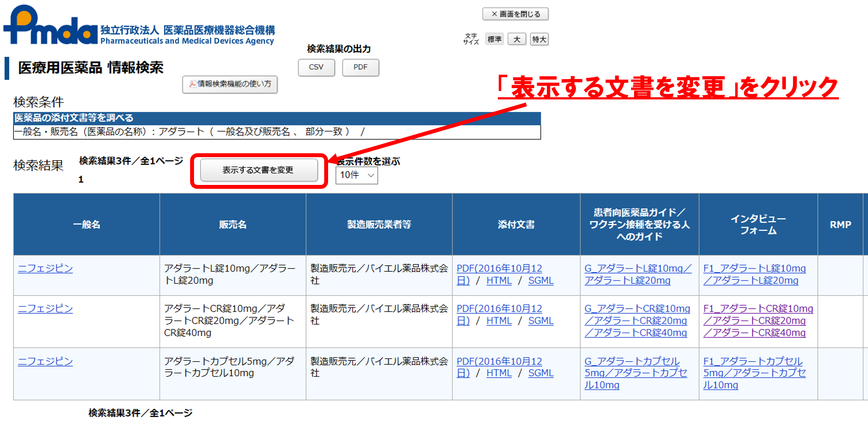The height and width of the screenshot is (425, 868).
Task: Click the インタビューフォーム column header
Action: click(758, 224)
